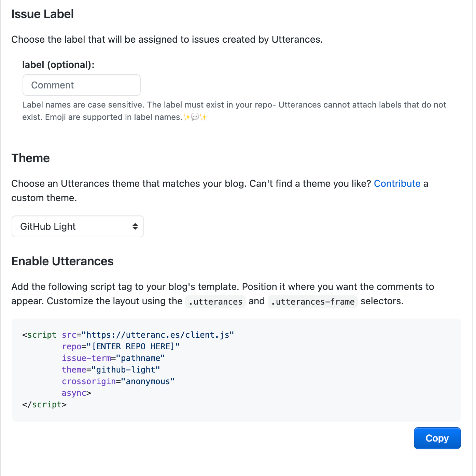Click the speech bubble emoji
476x476 pixels.
pos(195,117)
